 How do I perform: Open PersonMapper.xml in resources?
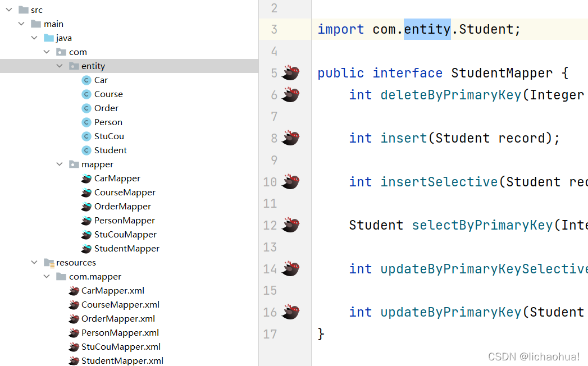click(120, 333)
